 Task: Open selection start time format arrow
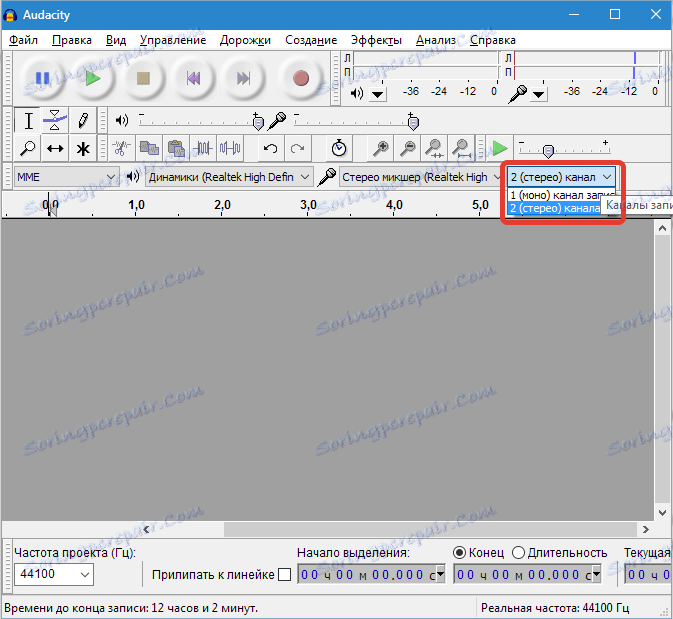(440, 574)
